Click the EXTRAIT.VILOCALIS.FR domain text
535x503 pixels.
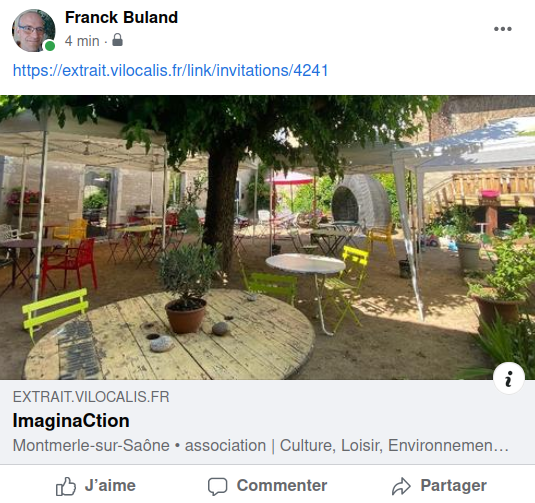(91, 397)
